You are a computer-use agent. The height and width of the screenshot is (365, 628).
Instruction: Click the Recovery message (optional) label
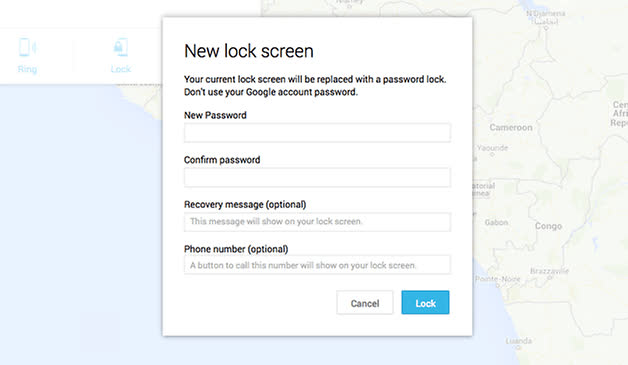point(245,204)
